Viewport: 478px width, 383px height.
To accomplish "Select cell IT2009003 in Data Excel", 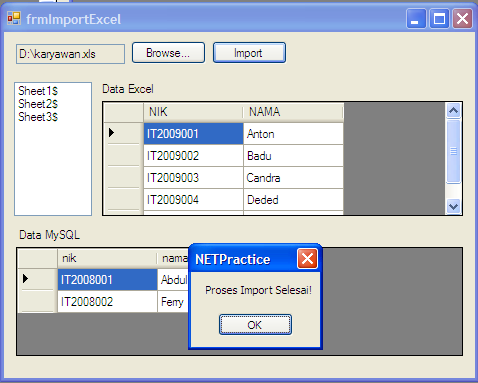I will click(x=193, y=178).
